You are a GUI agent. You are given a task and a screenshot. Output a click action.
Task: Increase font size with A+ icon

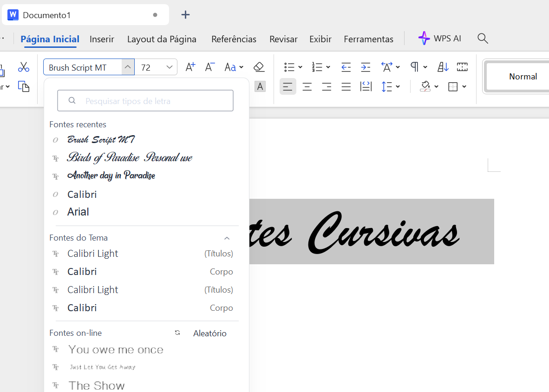point(190,67)
